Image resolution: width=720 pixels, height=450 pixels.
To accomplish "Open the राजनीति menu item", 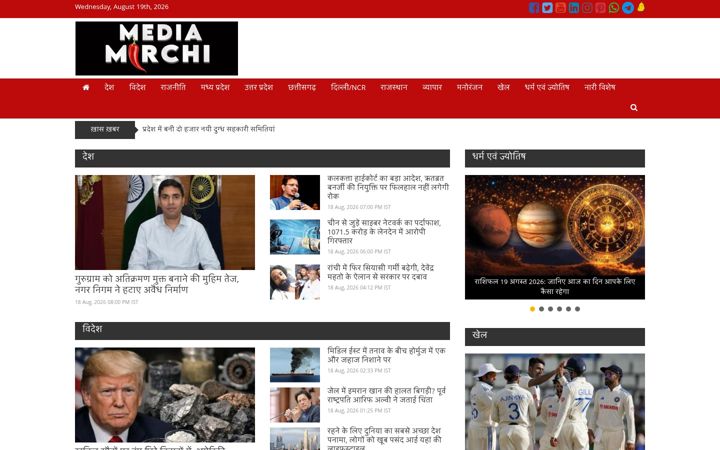I will click(173, 87).
